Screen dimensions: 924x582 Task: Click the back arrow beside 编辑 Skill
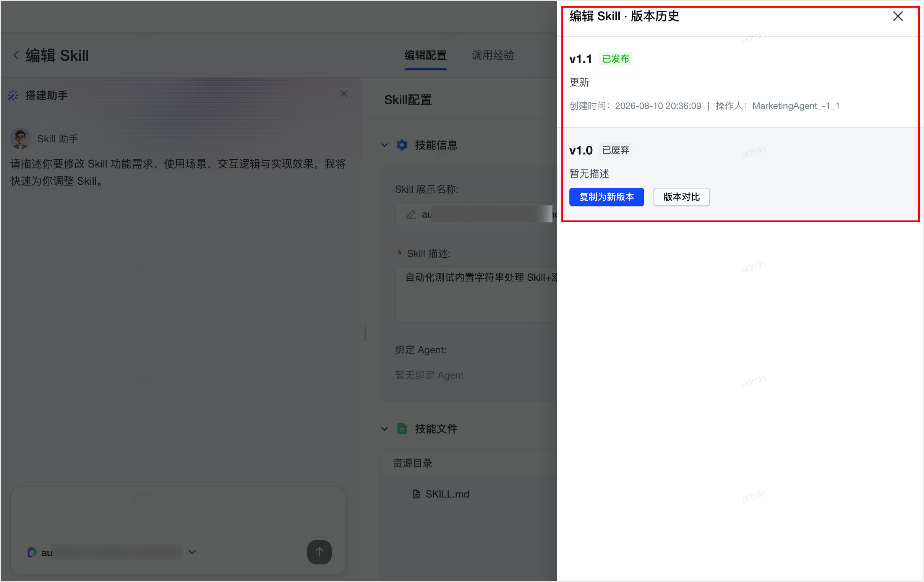16,55
